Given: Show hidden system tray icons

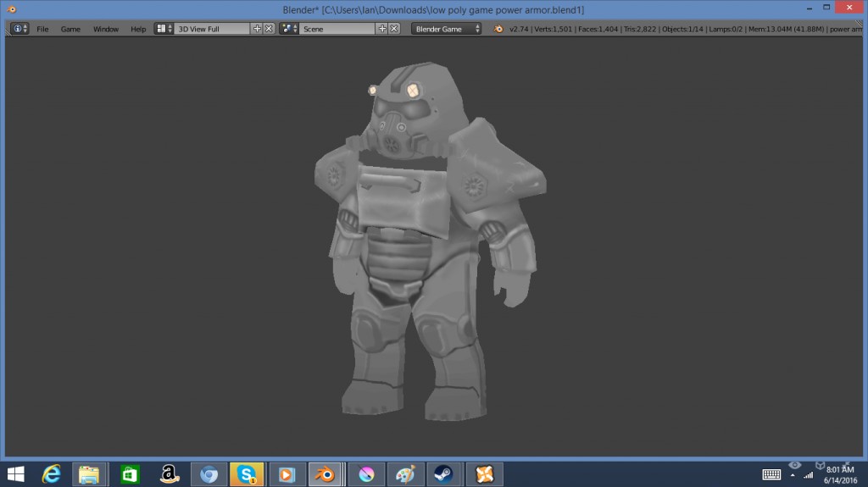Looking at the screenshot, I should click(x=793, y=475).
